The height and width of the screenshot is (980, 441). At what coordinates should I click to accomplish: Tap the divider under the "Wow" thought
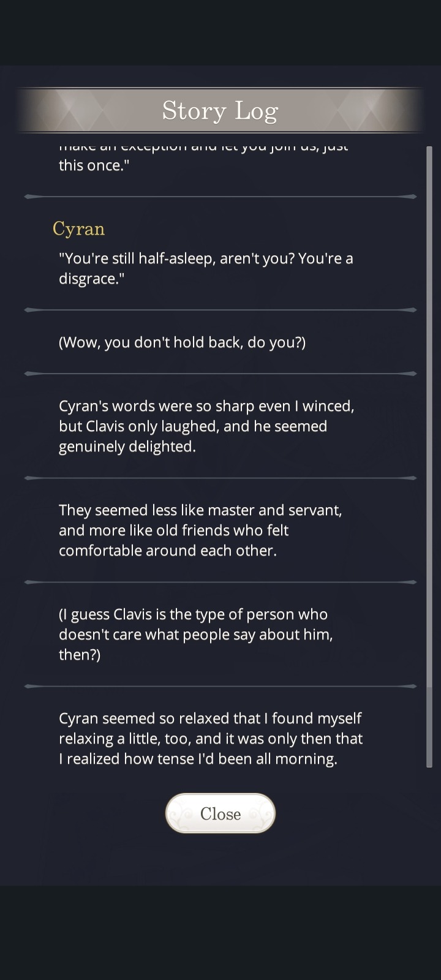coord(221,373)
